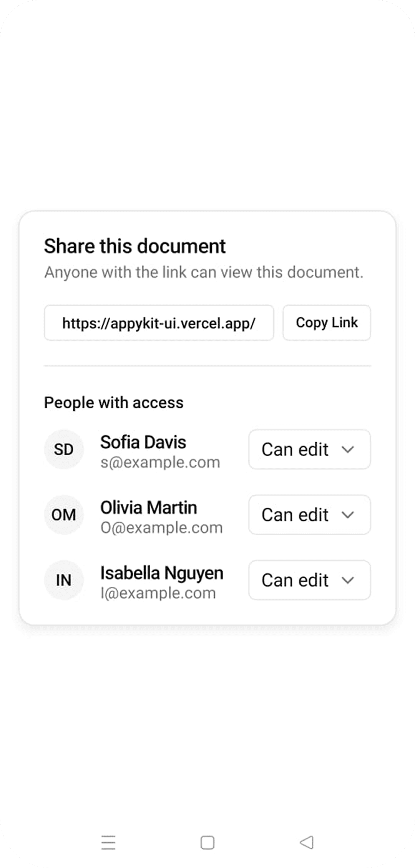
Task: Click the Copy Link button
Action: tap(327, 323)
